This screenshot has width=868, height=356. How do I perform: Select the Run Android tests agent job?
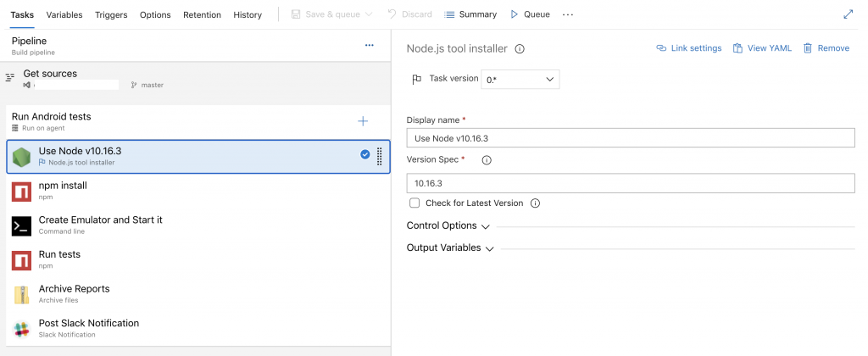tap(196, 122)
